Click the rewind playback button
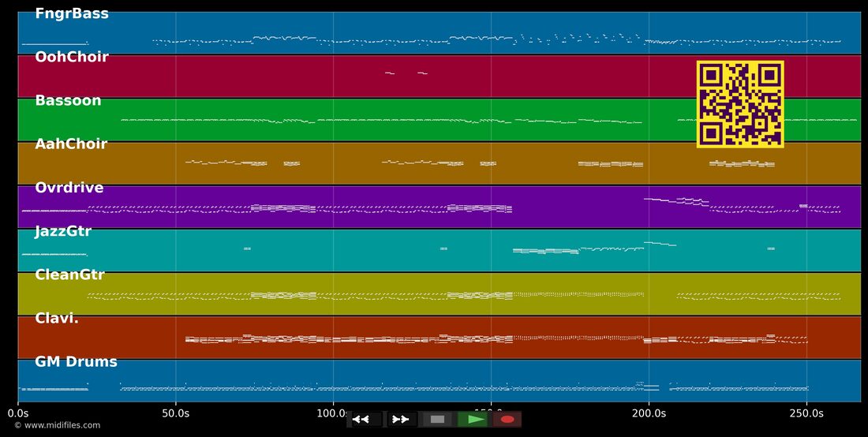This screenshot has height=437, width=868. [x=365, y=420]
